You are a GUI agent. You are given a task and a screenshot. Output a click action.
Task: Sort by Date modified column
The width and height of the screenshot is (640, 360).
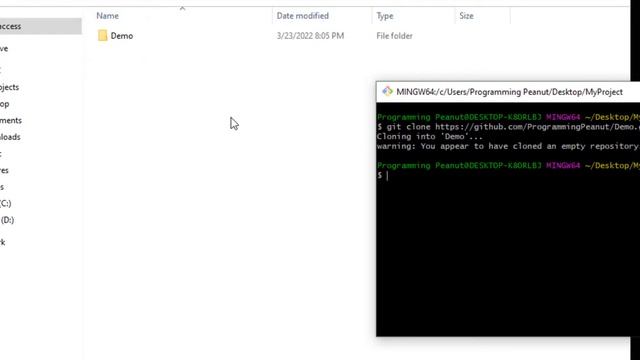[x=302, y=16]
